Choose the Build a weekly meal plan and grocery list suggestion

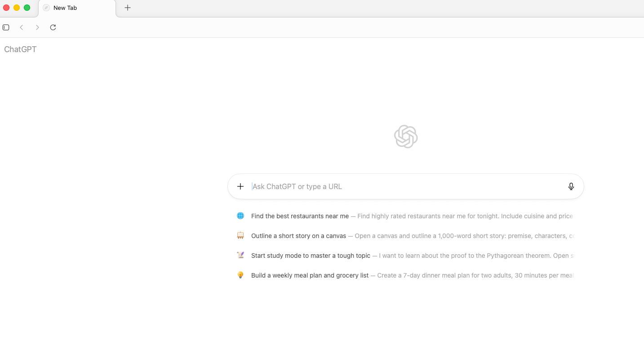point(405,275)
